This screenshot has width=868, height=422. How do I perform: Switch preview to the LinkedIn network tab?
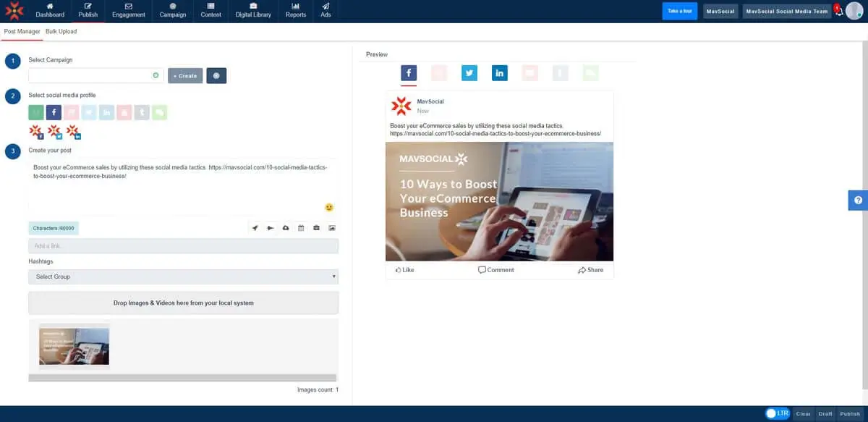point(499,72)
